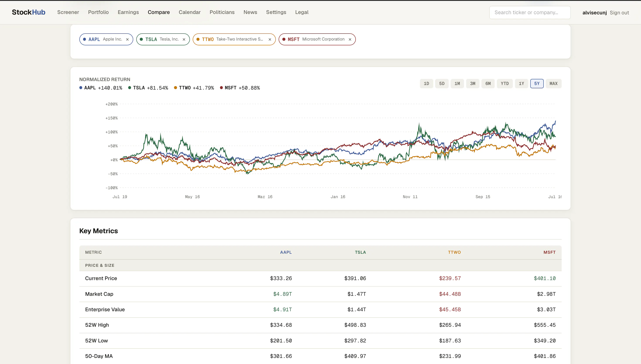Open the News section

pyautogui.click(x=250, y=12)
